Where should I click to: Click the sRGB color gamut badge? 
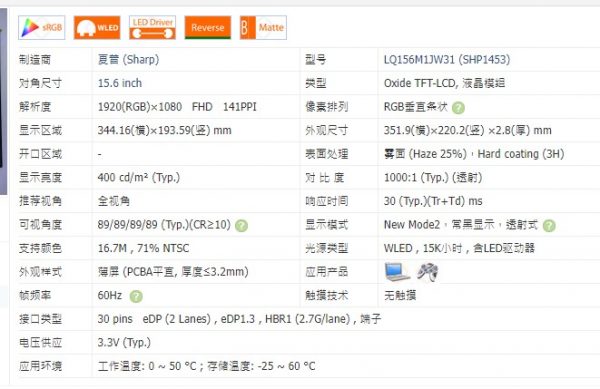tap(42, 28)
